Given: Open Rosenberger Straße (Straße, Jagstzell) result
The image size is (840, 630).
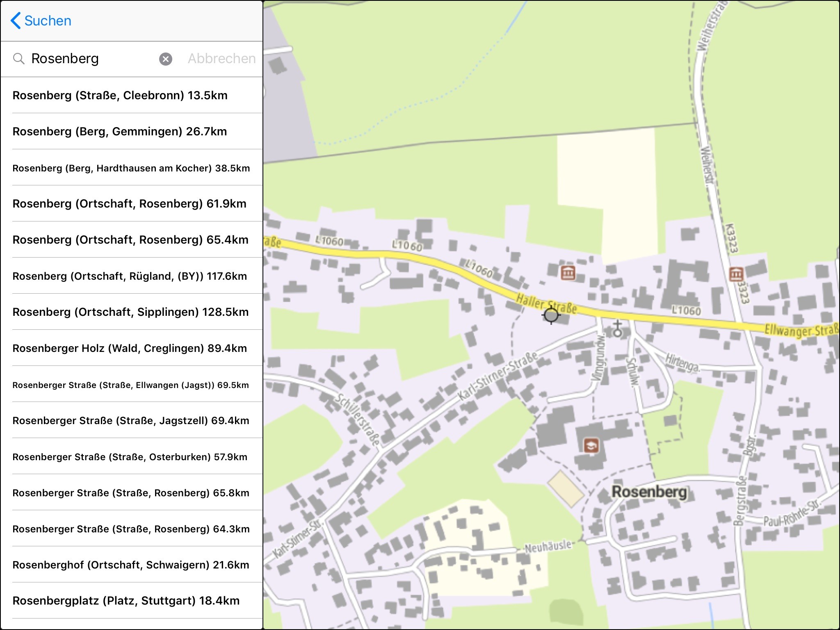Looking at the screenshot, I should 131,420.
